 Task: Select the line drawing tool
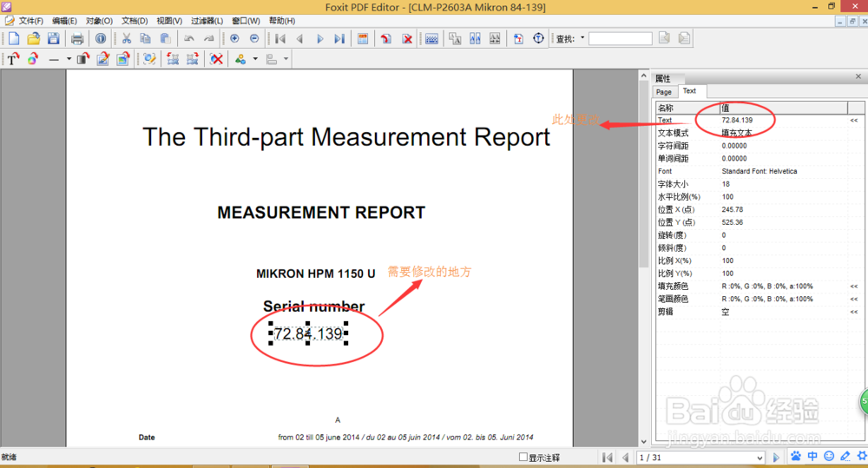pos(54,59)
